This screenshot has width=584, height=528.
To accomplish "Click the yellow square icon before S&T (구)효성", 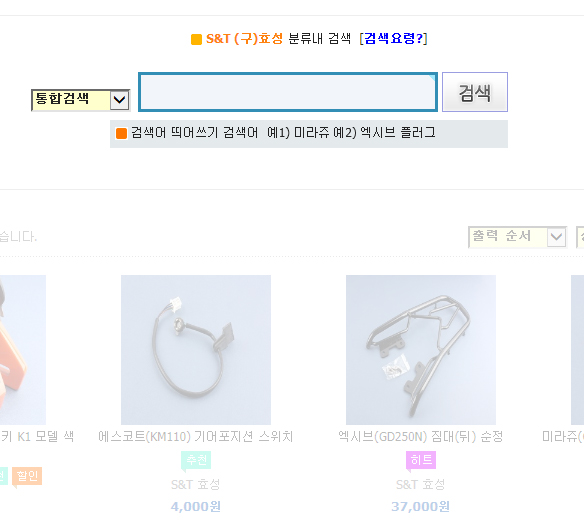I will pyautogui.click(x=196, y=39).
